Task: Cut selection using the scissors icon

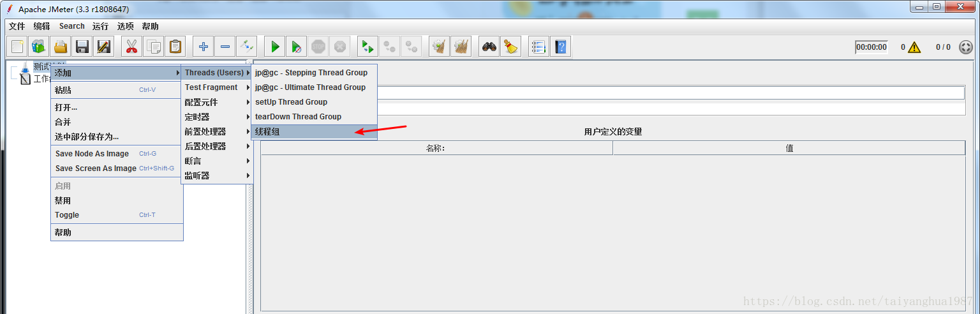Action: (131, 47)
